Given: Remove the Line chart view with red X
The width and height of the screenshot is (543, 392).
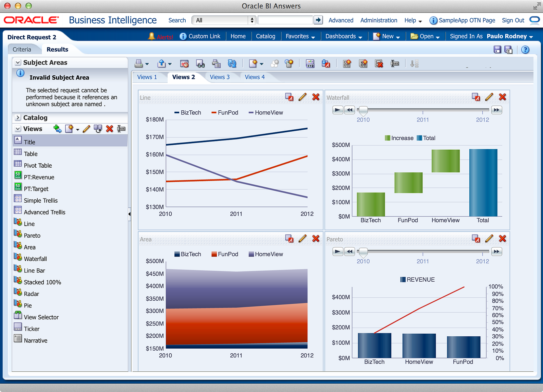Looking at the screenshot, I should click(x=316, y=97).
